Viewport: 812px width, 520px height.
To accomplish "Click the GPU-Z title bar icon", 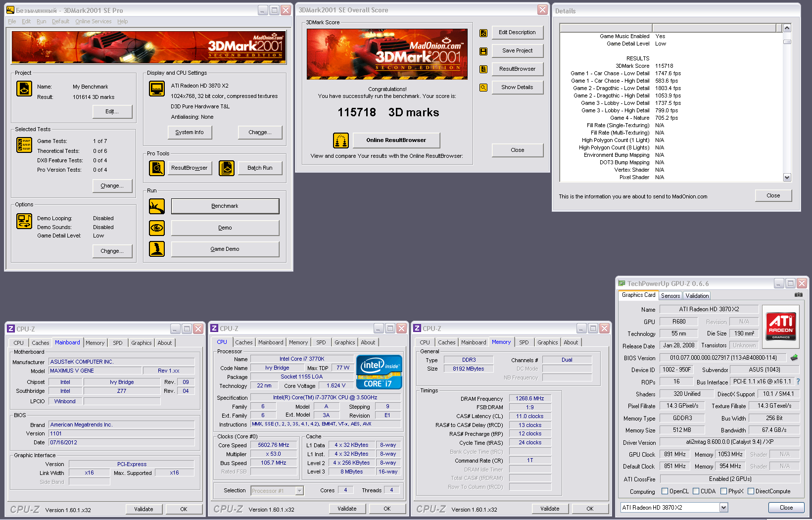I will (x=622, y=284).
